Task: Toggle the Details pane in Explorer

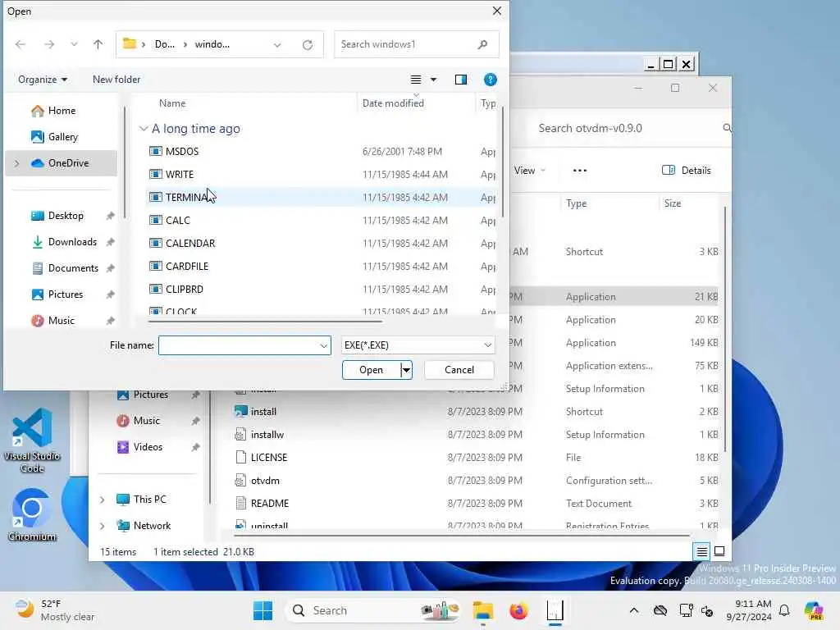Action: [x=687, y=171]
